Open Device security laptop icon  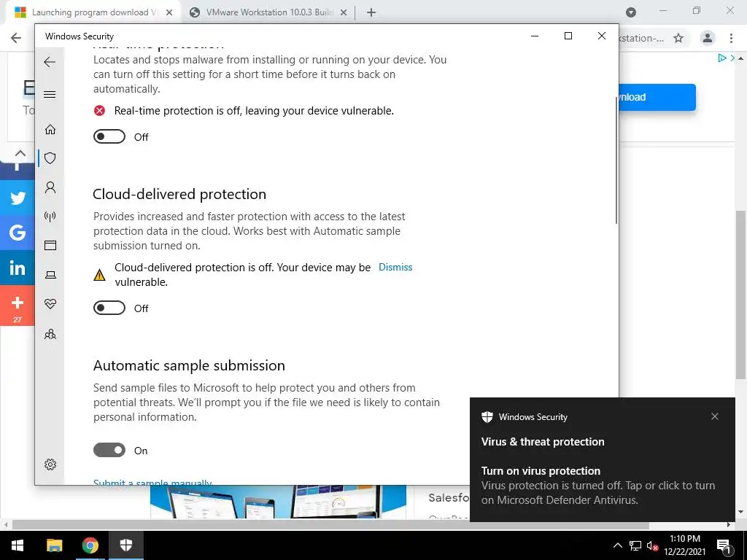point(50,275)
